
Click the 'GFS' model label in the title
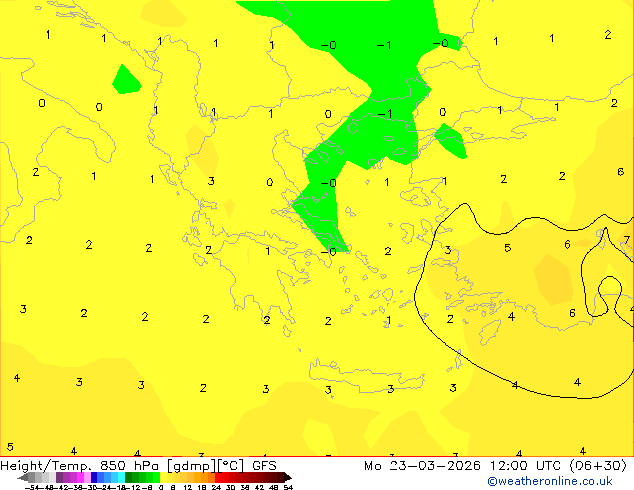pyautogui.click(x=264, y=466)
